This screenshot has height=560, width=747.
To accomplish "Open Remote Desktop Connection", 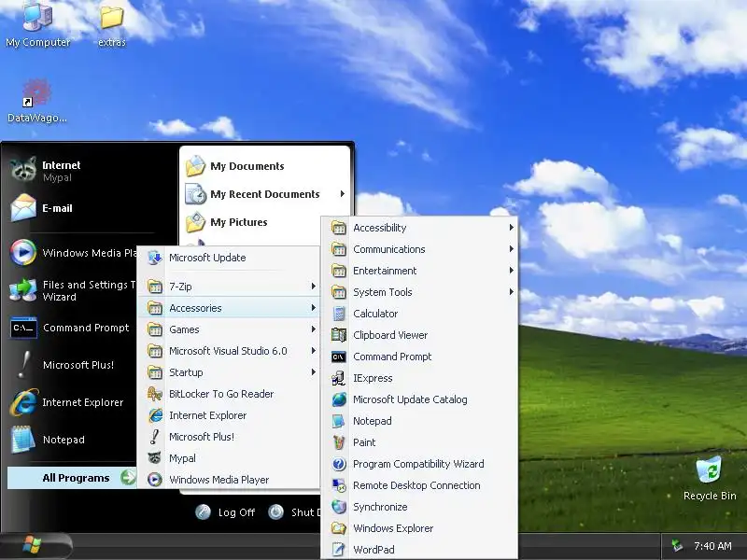I will tap(419, 485).
